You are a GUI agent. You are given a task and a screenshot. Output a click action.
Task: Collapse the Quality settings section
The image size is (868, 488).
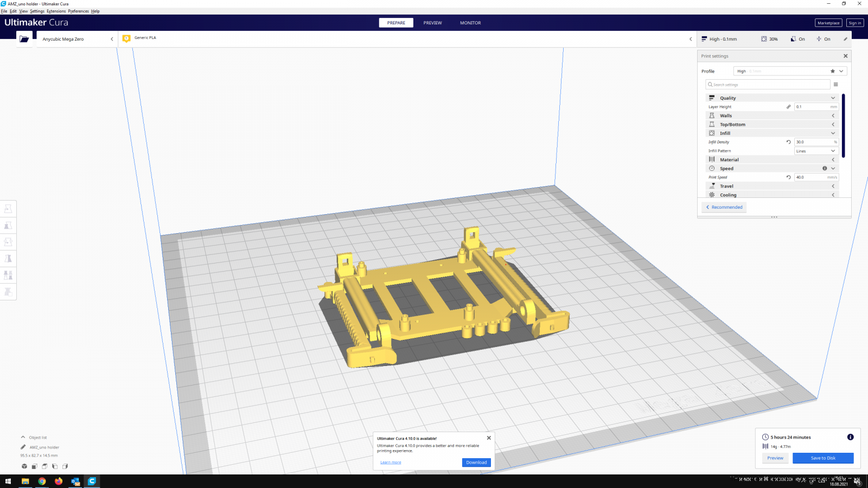[x=833, y=98]
